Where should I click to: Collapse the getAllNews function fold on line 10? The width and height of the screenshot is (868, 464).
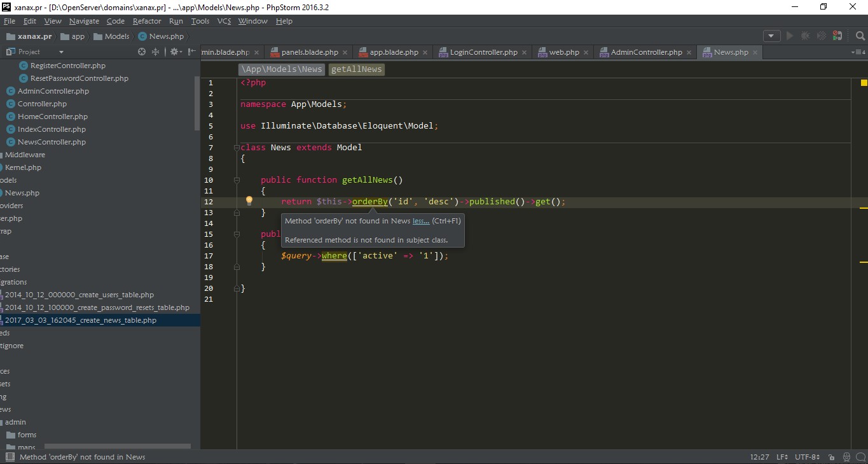(237, 180)
